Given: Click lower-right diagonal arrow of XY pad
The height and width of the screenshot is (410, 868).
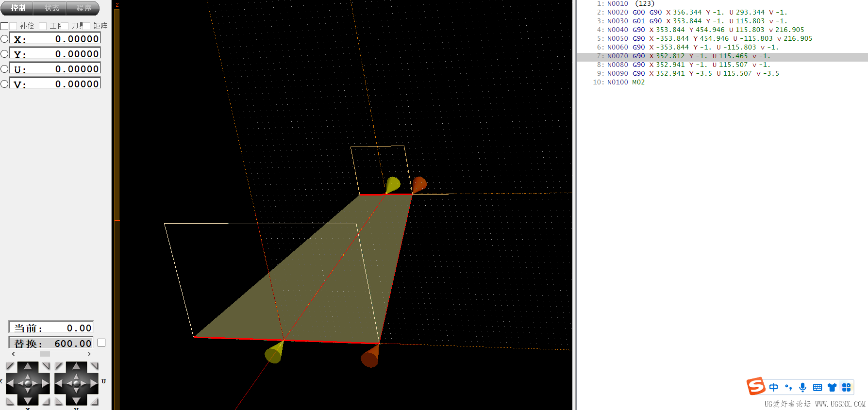Looking at the screenshot, I should click(46, 401).
